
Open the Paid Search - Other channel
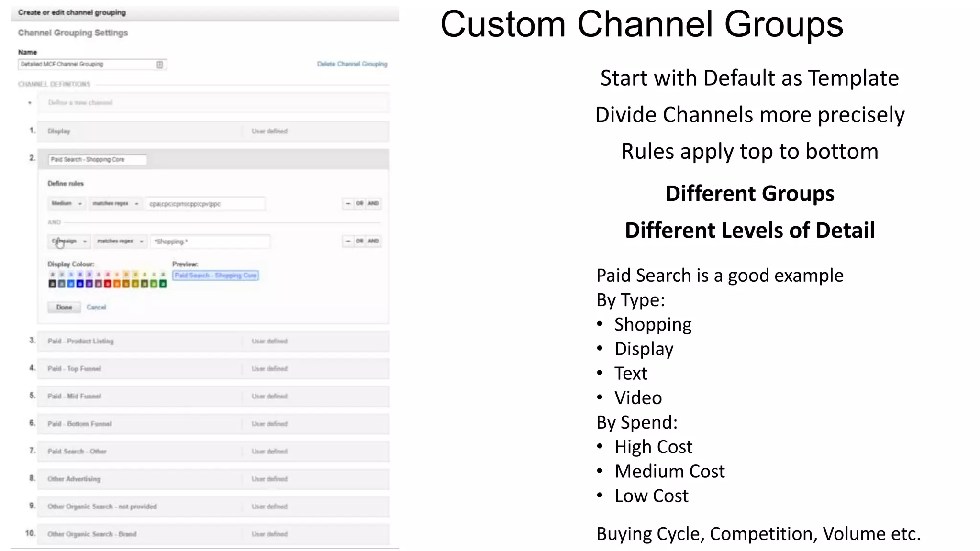213,451
